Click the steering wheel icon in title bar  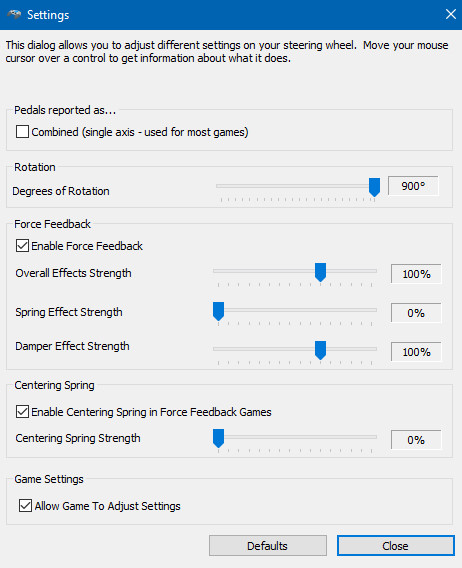[x=14, y=14]
